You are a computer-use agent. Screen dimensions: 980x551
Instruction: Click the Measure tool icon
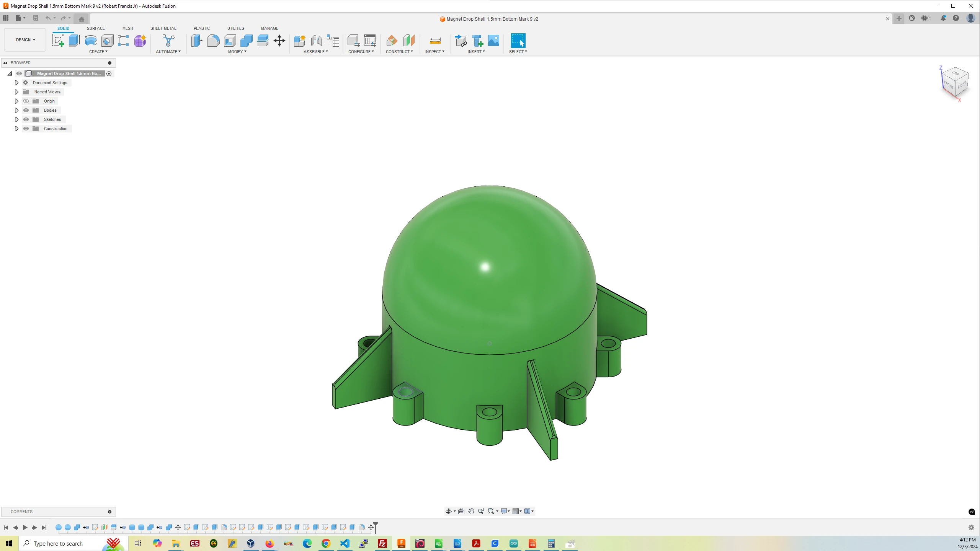coord(435,40)
